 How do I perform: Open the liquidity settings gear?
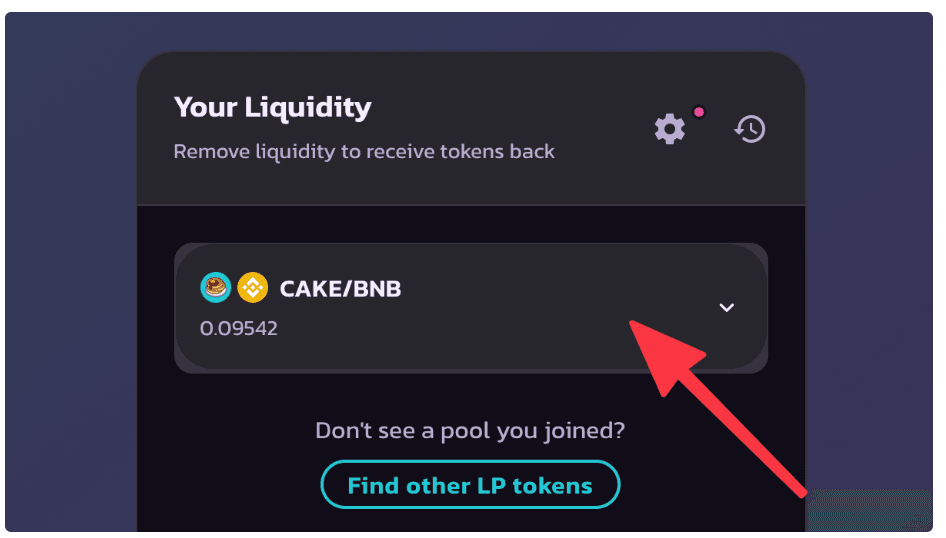670,128
